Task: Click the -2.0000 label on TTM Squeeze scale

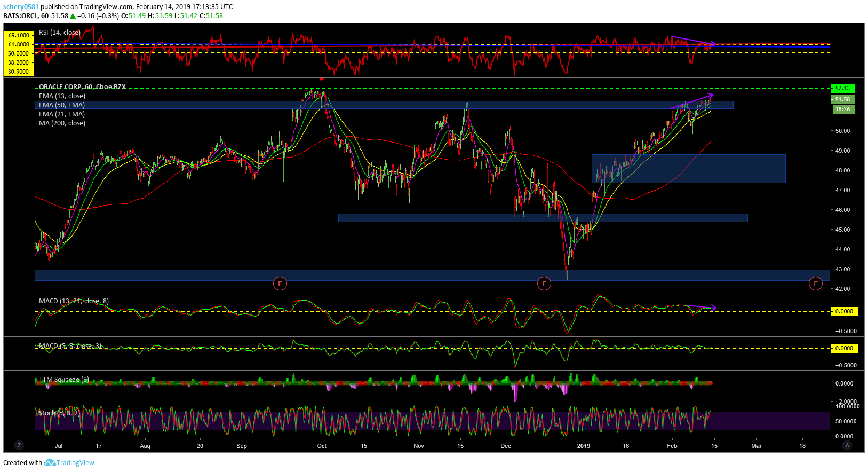Action: (846, 402)
